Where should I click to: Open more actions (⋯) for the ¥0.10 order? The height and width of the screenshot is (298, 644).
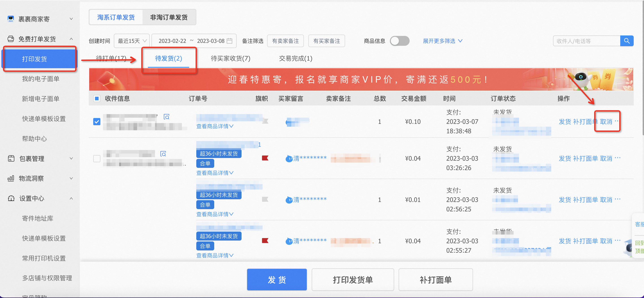click(616, 121)
